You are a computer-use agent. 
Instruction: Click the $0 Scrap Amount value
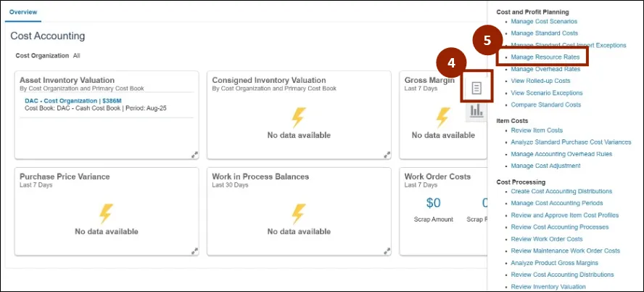(434, 203)
